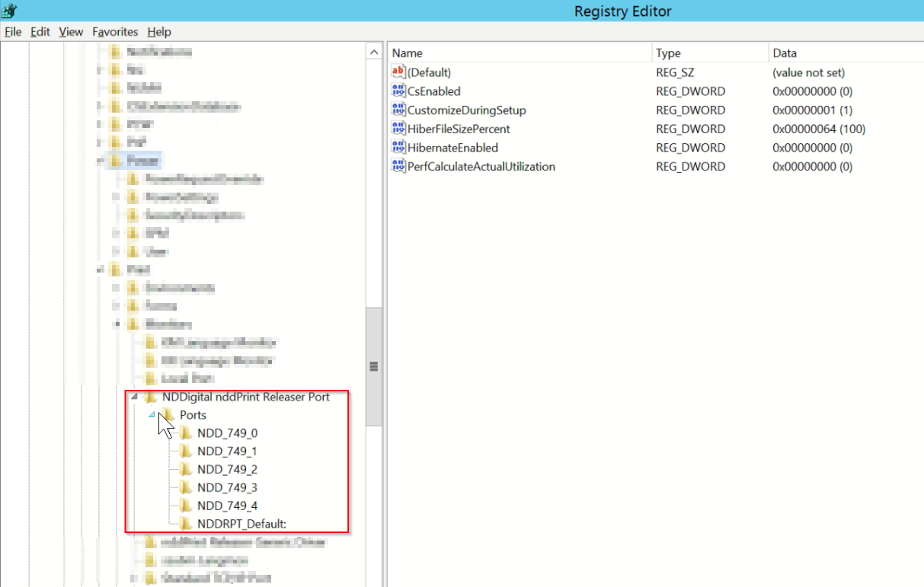This screenshot has width=924, height=587.
Task: Open the File menu
Action: point(13,32)
